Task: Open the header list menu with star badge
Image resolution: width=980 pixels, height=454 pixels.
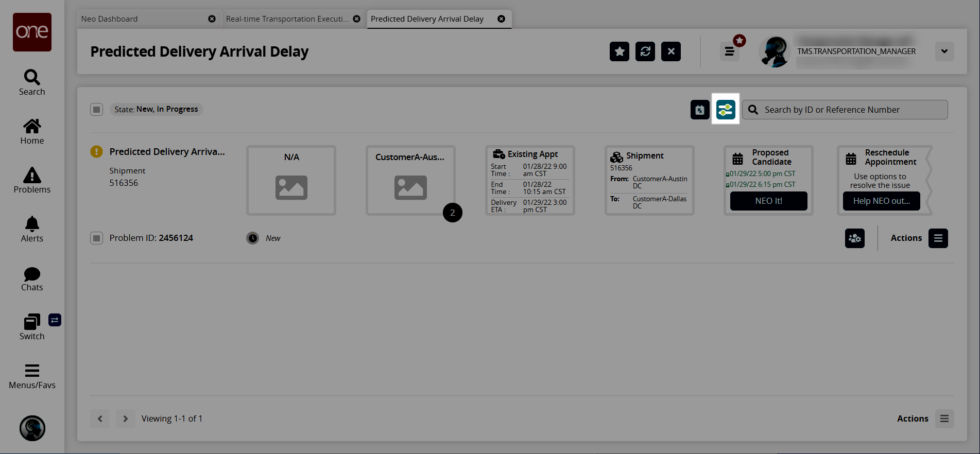Action: pos(730,51)
